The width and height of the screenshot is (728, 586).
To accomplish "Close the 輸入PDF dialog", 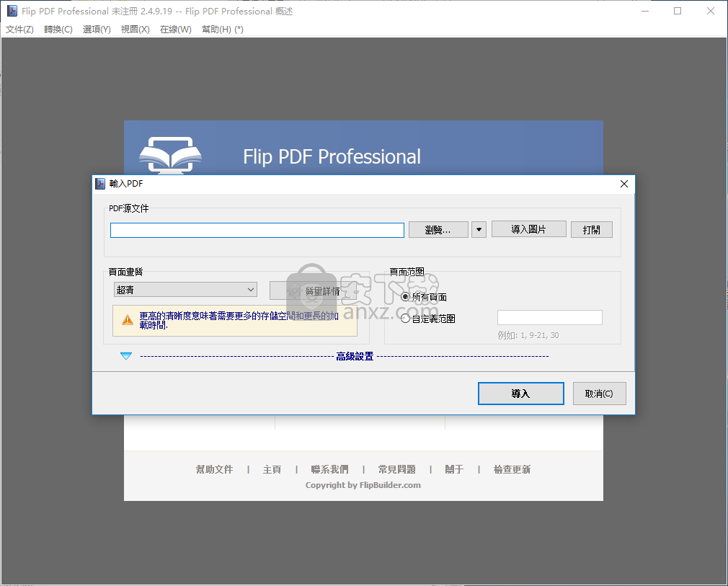I will 624,184.
